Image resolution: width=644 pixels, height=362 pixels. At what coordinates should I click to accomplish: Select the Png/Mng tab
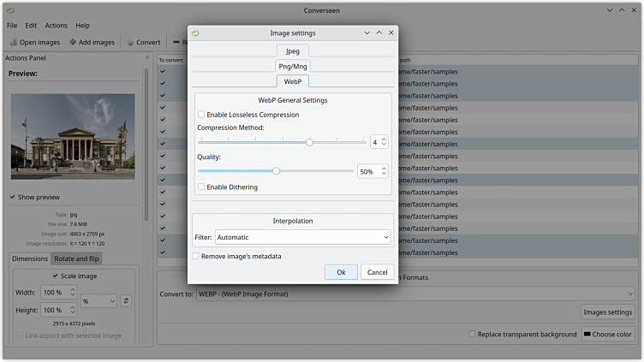click(293, 66)
